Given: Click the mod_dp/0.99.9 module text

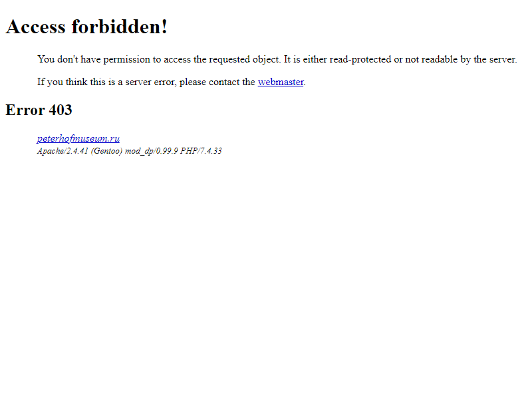Looking at the screenshot, I should click(152, 151).
